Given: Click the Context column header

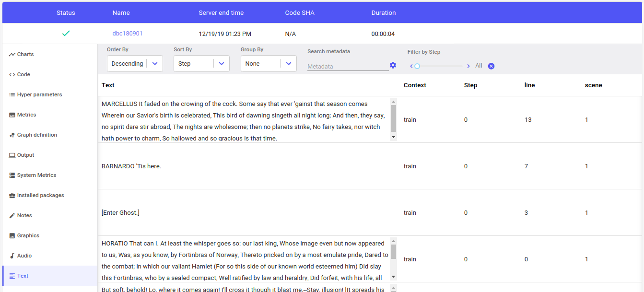Looking at the screenshot, I should click(415, 85).
